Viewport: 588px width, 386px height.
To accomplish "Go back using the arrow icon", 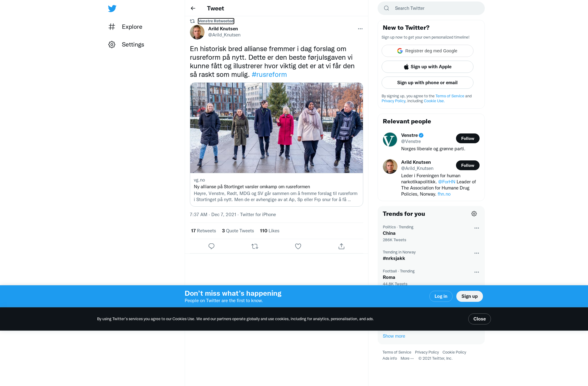I will tap(193, 8).
